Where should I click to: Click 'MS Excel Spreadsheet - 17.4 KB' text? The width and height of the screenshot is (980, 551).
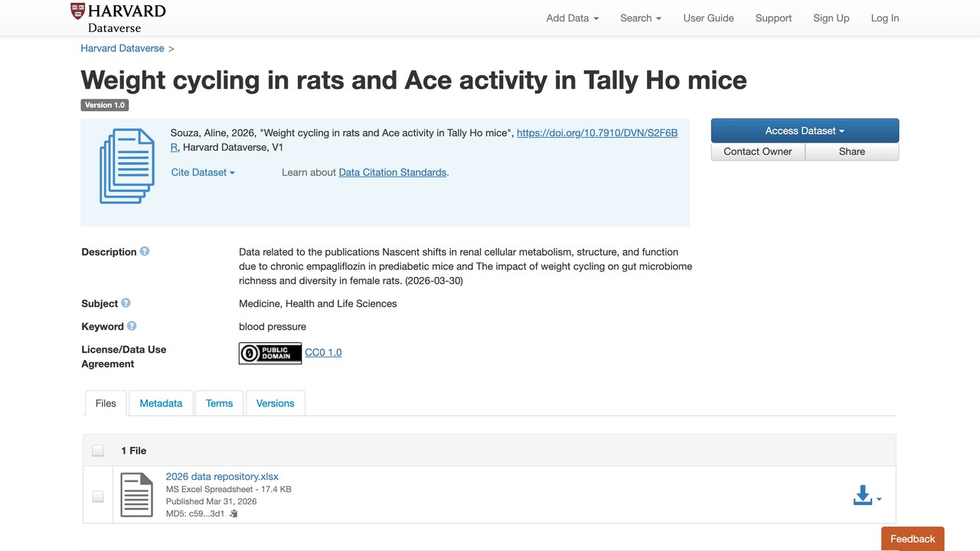pyautogui.click(x=229, y=489)
